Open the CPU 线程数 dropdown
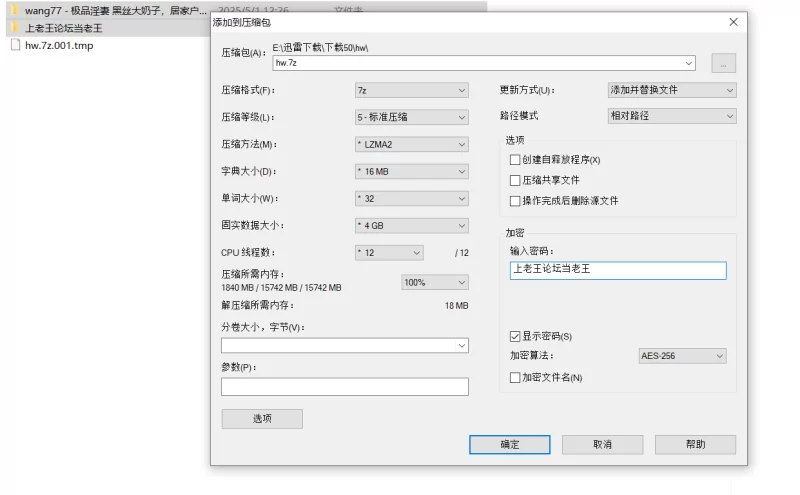Viewport: 800px width, 495px height. [x=389, y=253]
